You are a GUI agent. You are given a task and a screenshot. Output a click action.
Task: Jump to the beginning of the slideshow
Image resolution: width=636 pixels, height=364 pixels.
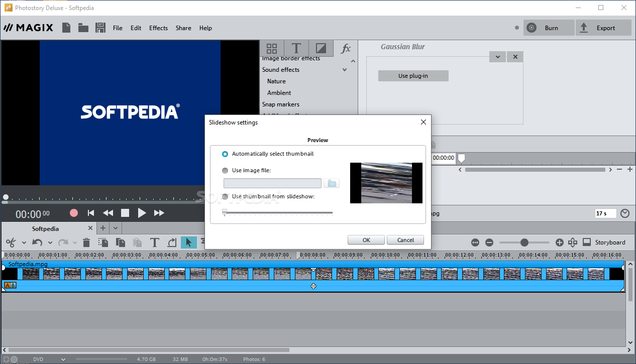[91, 213]
